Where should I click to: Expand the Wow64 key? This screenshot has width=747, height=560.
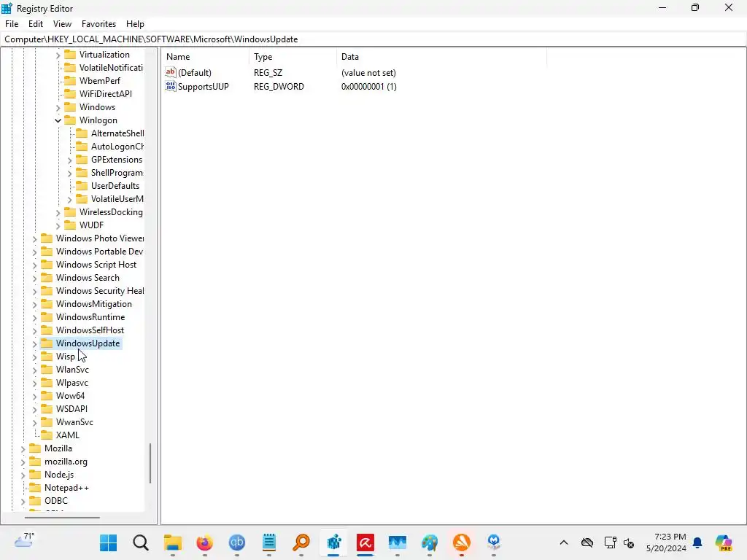pos(35,396)
